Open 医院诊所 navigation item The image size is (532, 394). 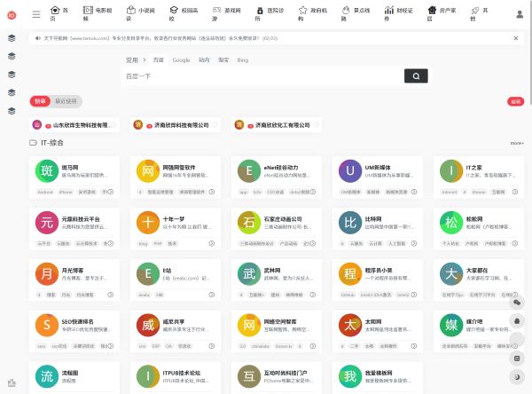tap(270, 14)
